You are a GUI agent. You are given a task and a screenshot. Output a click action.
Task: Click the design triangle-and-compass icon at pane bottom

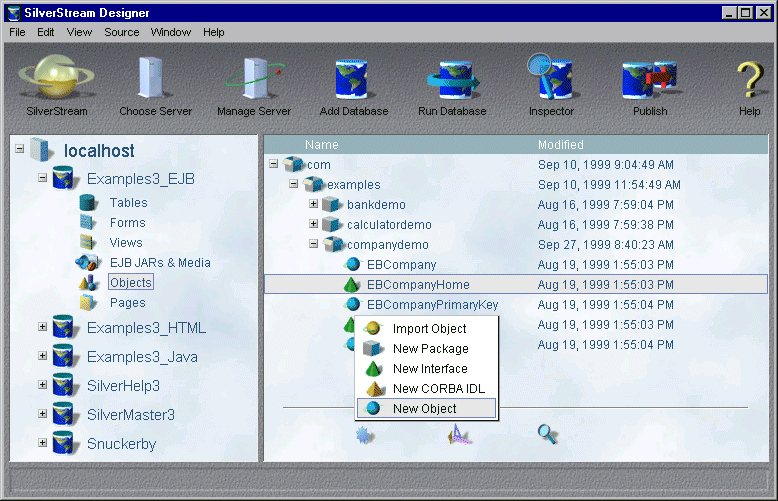458,435
